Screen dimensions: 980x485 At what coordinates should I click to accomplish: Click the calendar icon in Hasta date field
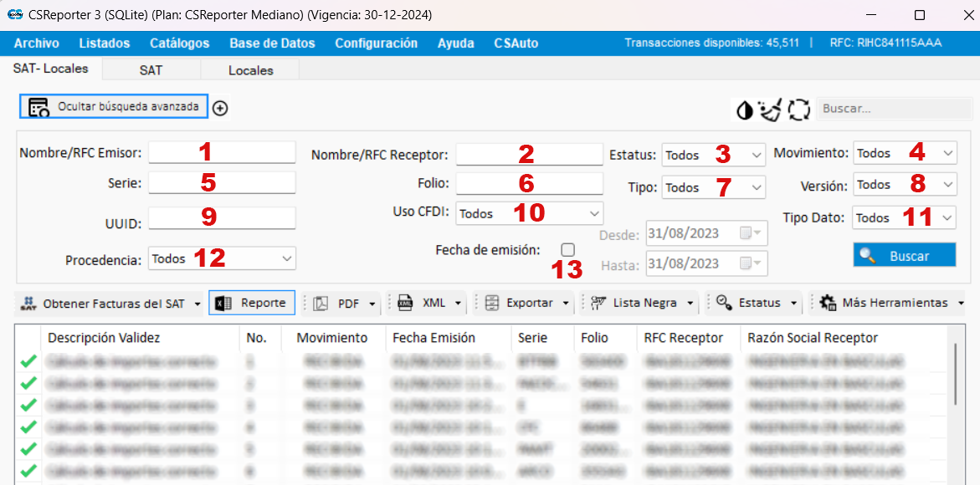tap(745, 263)
